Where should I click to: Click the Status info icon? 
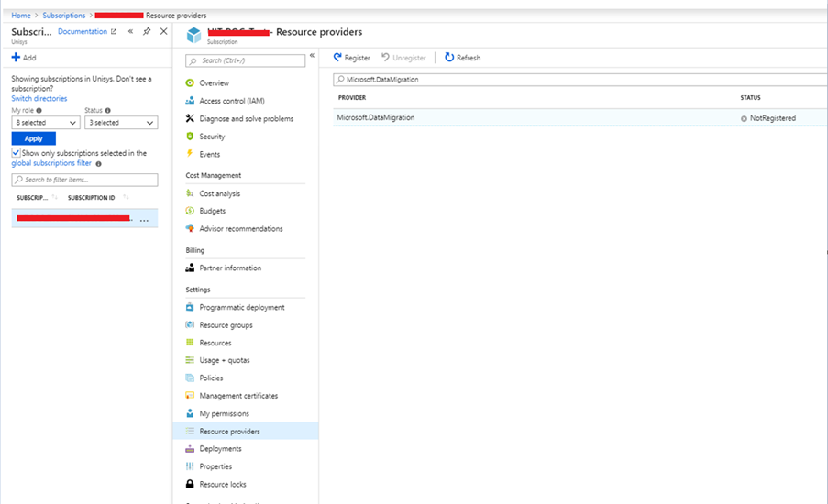pyautogui.click(x=107, y=110)
